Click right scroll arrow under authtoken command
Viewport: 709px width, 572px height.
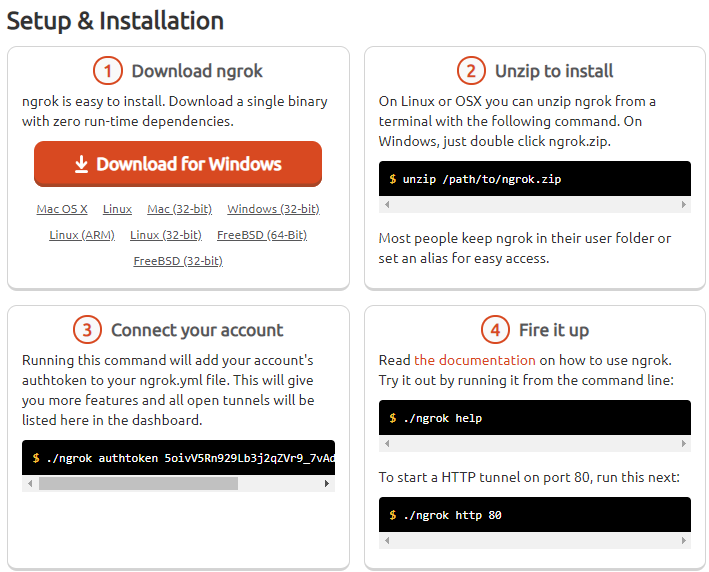coord(326,483)
